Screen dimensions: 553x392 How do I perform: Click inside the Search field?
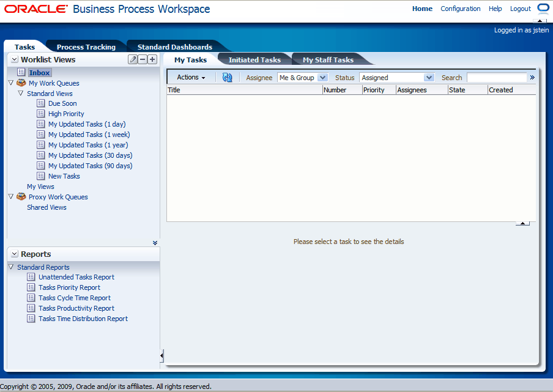click(x=497, y=78)
